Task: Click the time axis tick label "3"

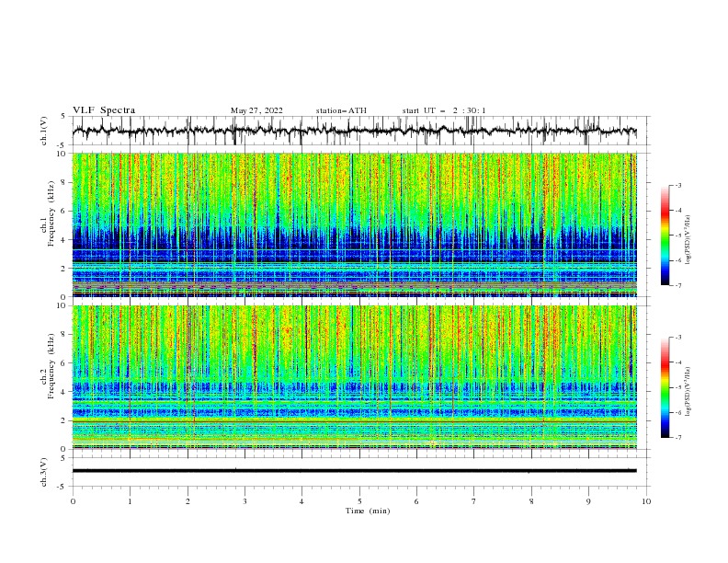Action: point(245,501)
